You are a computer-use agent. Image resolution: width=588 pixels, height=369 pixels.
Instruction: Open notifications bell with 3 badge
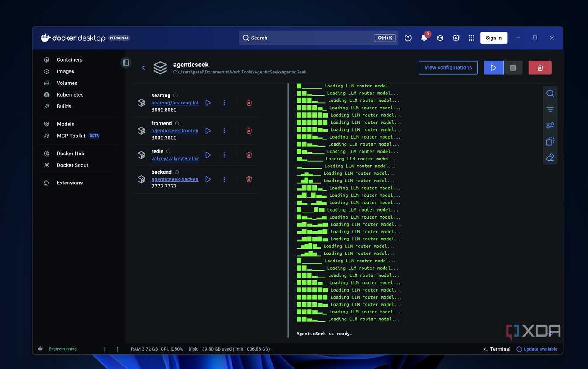(x=424, y=38)
